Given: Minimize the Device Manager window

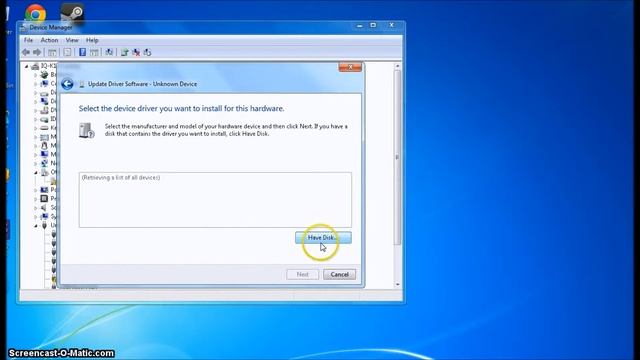Looking at the screenshot, I should click(x=359, y=26).
